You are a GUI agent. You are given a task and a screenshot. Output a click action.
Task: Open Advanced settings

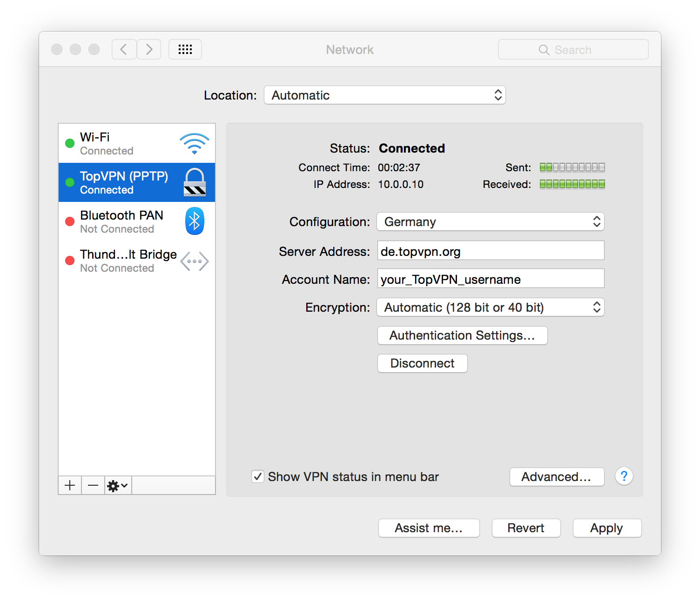click(557, 477)
